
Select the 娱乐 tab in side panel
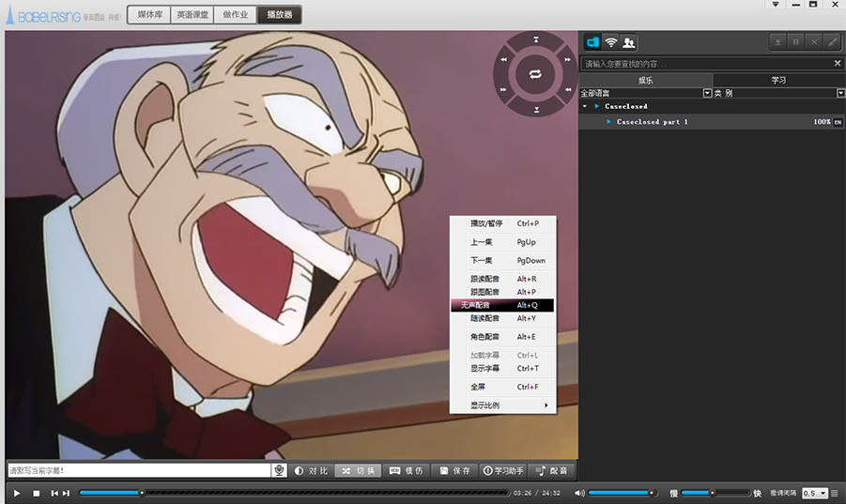click(645, 81)
